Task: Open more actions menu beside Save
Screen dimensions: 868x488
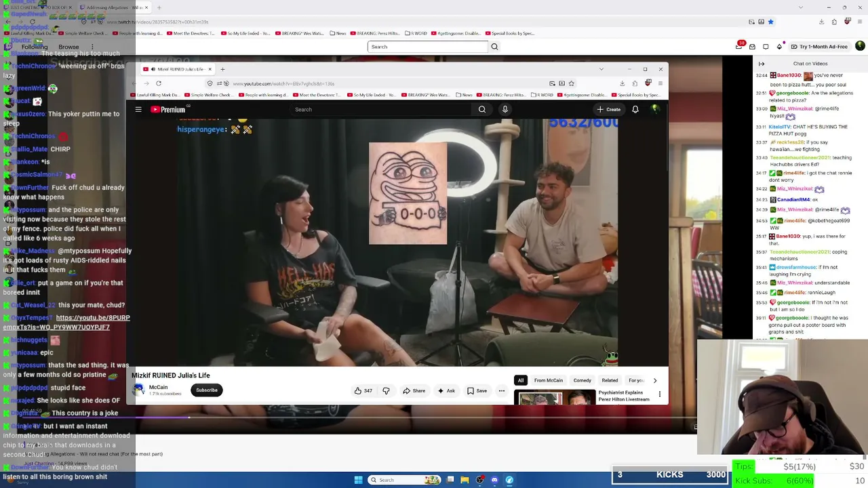Action: [502, 390]
